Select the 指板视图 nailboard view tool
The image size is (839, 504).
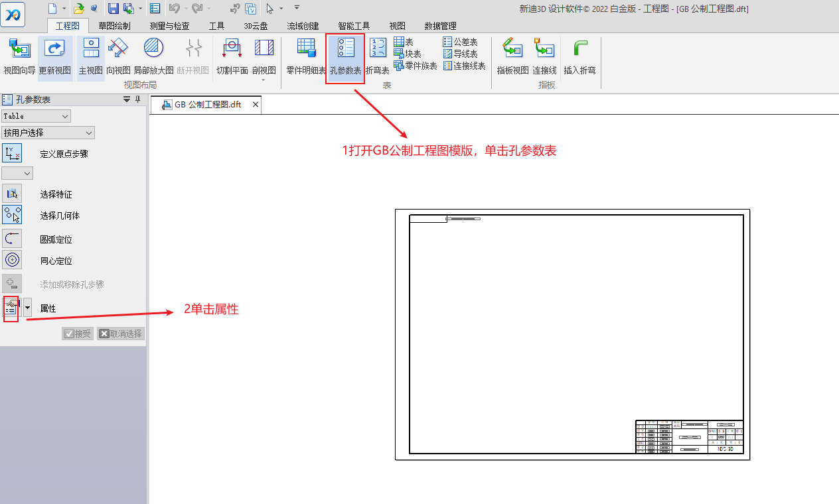(512, 56)
